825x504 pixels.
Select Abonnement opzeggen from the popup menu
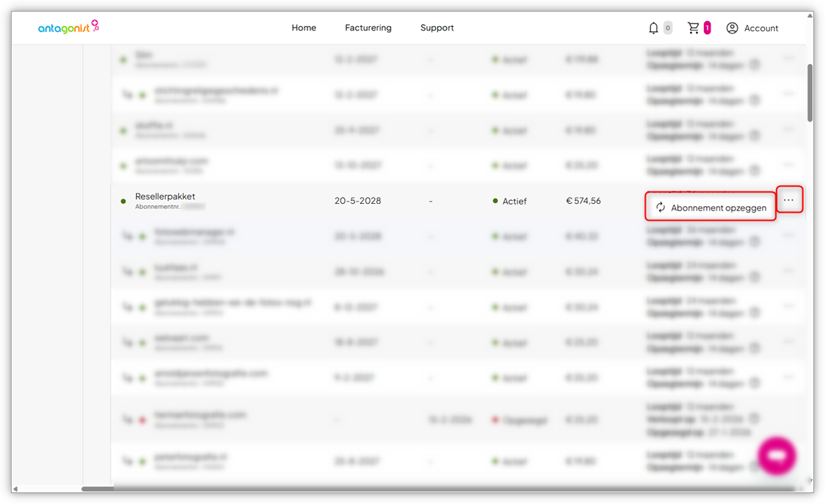[x=718, y=208]
